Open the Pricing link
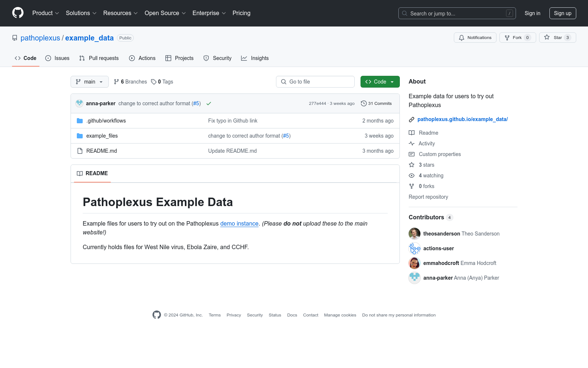Screen dimensions: 588x368 click(x=241, y=13)
